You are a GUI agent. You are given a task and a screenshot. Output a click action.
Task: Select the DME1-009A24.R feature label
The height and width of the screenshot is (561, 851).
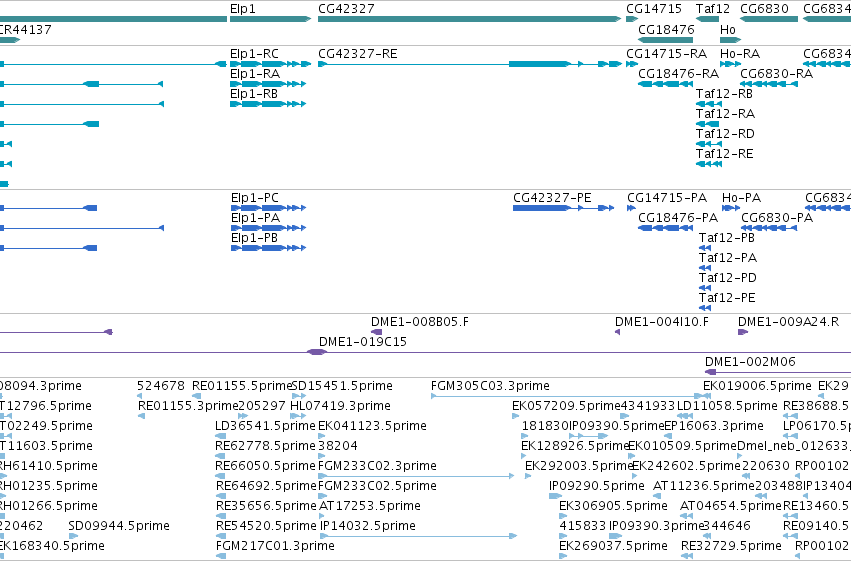click(789, 322)
